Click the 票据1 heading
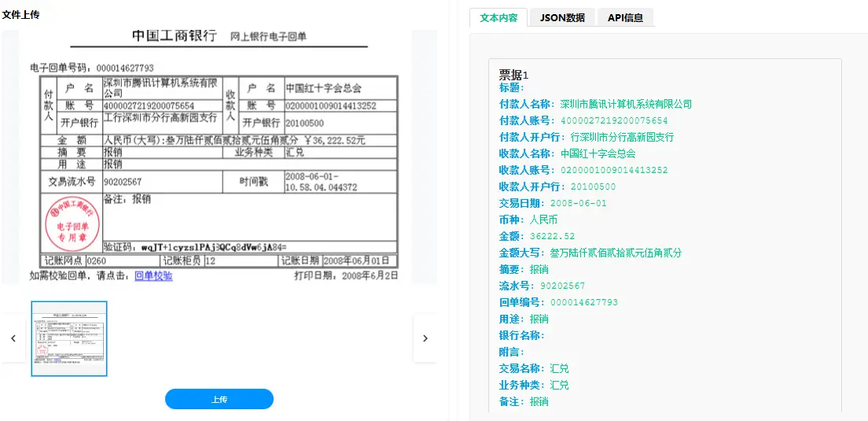 click(514, 75)
